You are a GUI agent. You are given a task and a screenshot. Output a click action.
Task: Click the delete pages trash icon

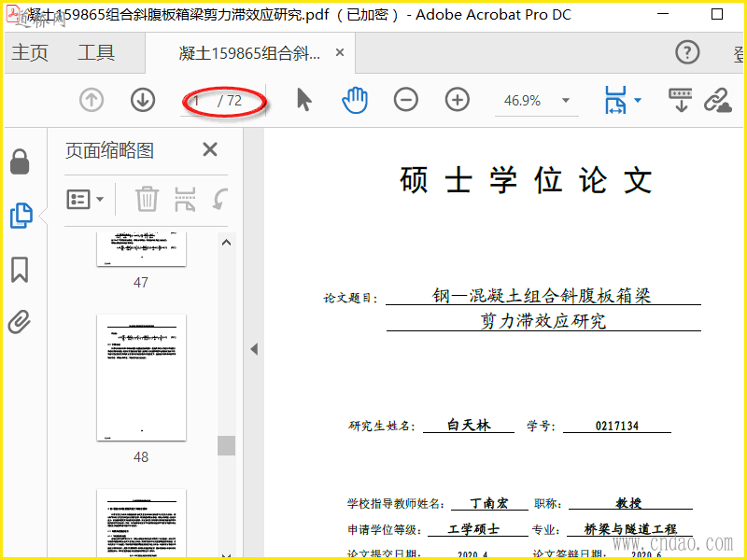[147, 199]
